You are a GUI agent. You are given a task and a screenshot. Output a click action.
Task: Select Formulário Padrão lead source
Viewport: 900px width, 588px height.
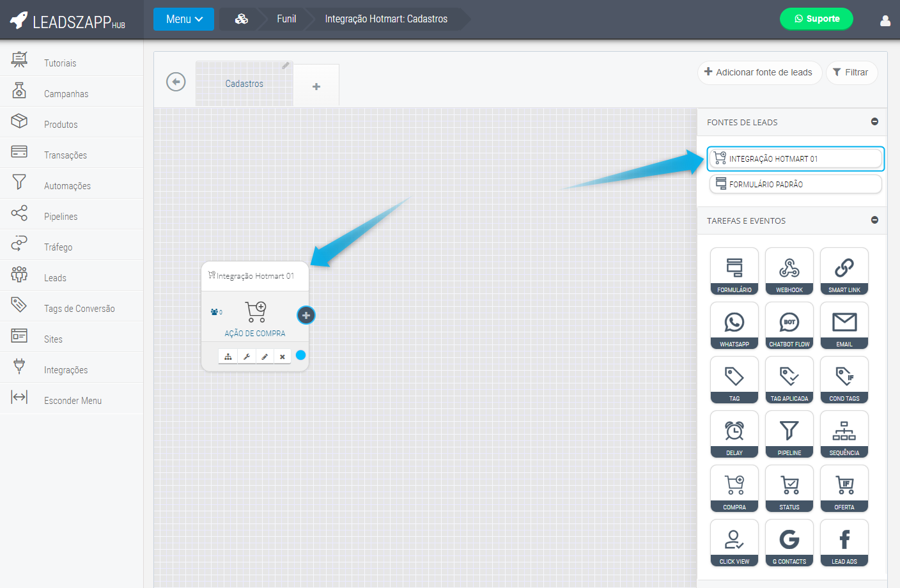[x=795, y=184]
